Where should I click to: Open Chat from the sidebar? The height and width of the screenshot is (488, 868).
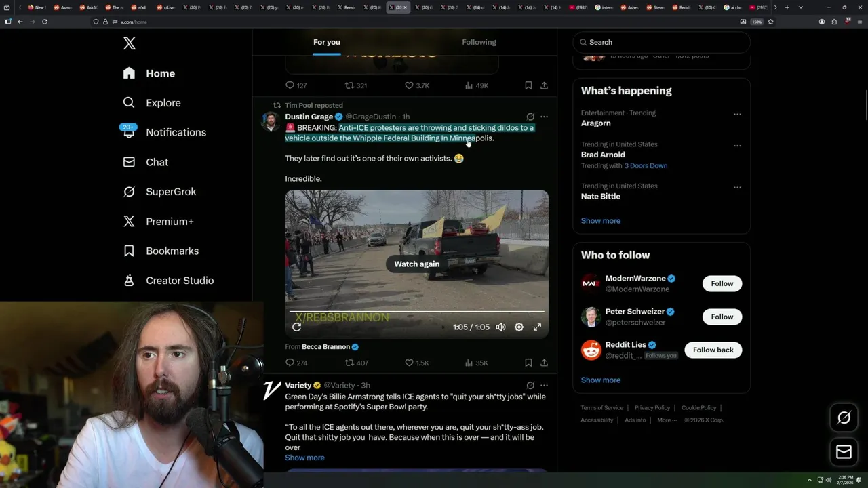[x=146, y=162]
